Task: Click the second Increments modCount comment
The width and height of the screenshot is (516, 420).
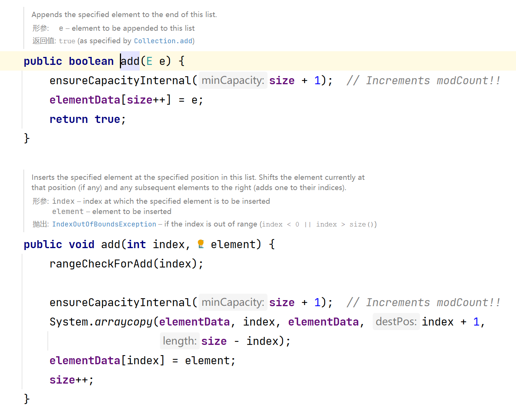Action: point(423,302)
